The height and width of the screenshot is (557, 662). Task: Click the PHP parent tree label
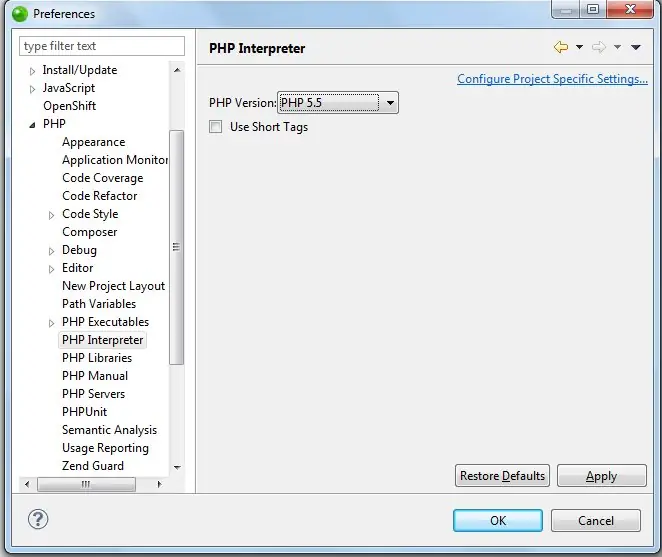click(54, 124)
